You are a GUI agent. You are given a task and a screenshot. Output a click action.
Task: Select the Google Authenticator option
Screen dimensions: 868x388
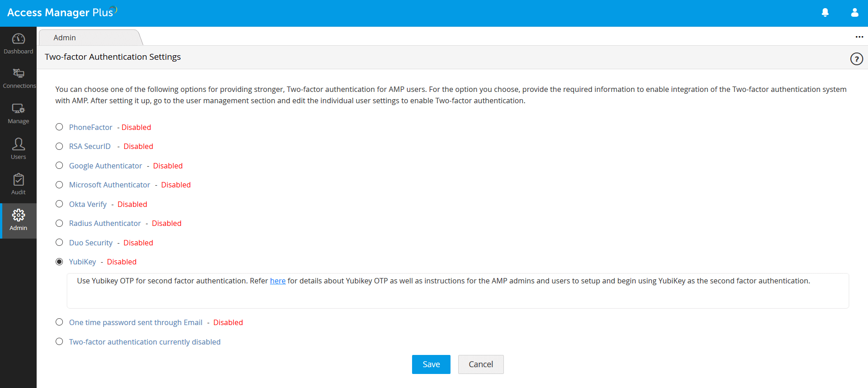(x=59, y=166)
